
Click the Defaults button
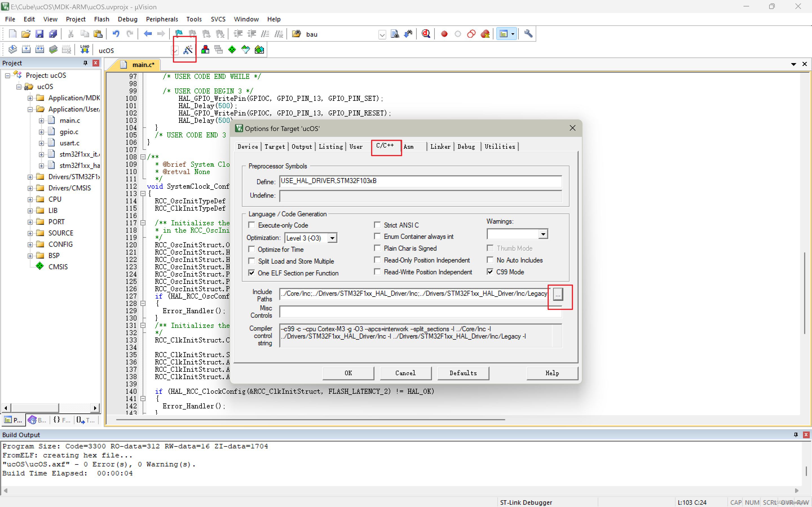coord(463,373)
